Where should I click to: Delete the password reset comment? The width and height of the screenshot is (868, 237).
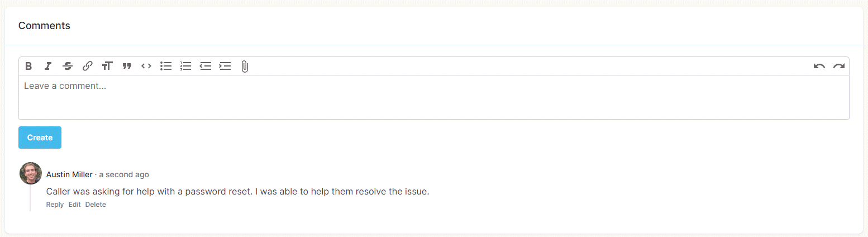(x=96, y=205)
